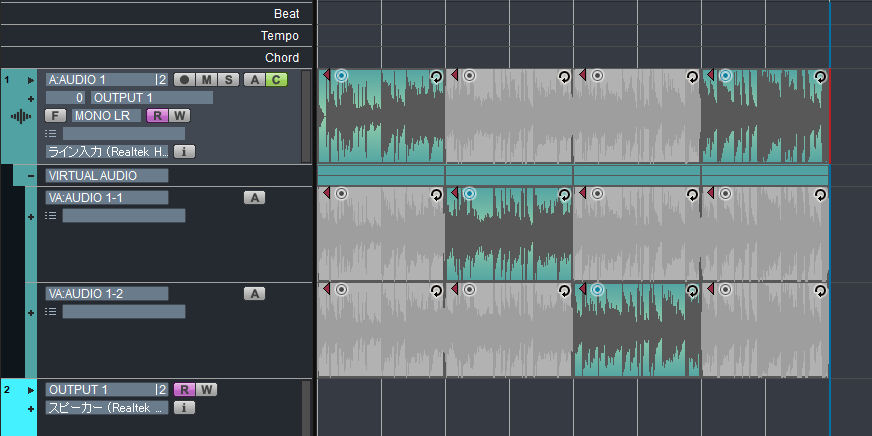The image size is (872, 436).
Task: Click the green C button on A:AUDIO 1
Action: click(276, 80)
